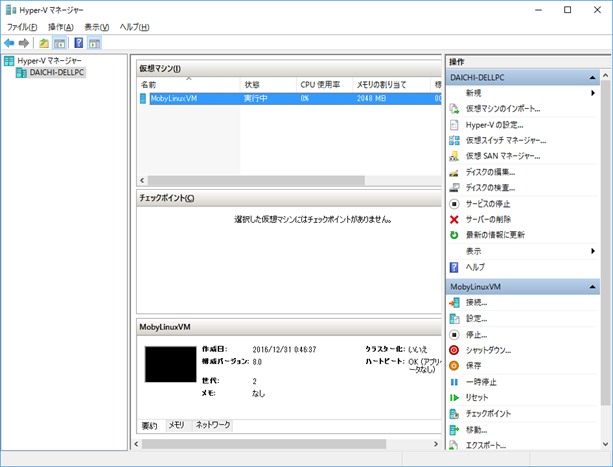Click the VM list horizontal scrollbar thumb
Viewport: 613px width, 467px height.
pos(256,181)
